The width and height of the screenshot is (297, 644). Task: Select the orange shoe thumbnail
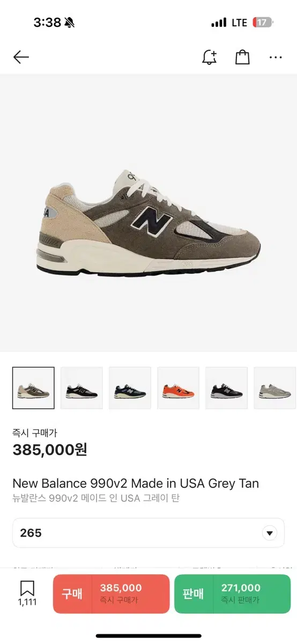(x=178, y=388)
